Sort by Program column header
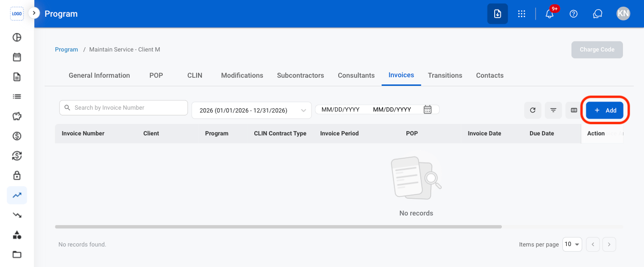This screenshot has width=644, height=267. (x=217, y=133)
